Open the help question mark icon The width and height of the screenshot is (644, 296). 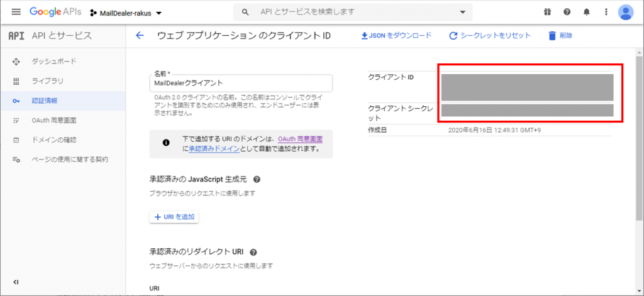(567, 12)
